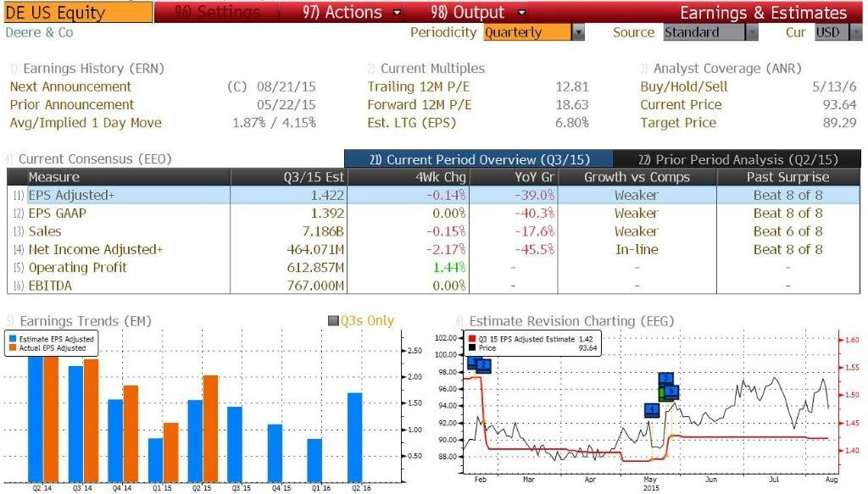Click Trailing 12M P/E value 12.81
The height and width of the screenshot is (494, 868).
(x=572, y=86)
